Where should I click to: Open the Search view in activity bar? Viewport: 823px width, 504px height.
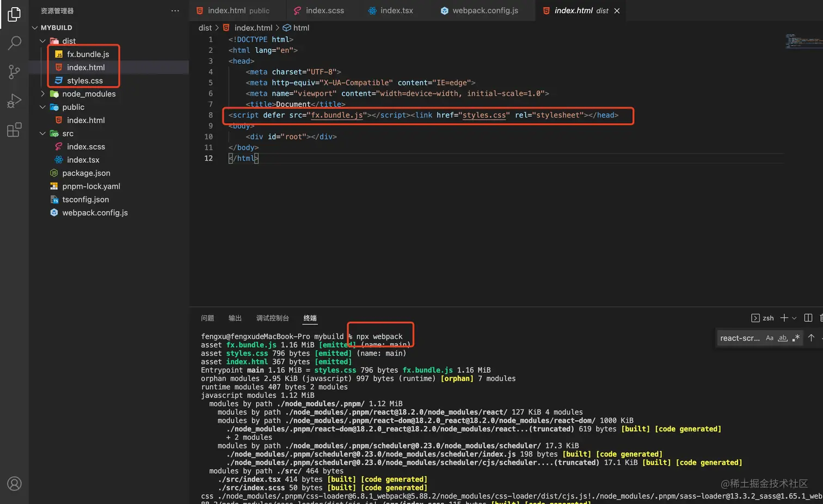(x=14, y=42)
